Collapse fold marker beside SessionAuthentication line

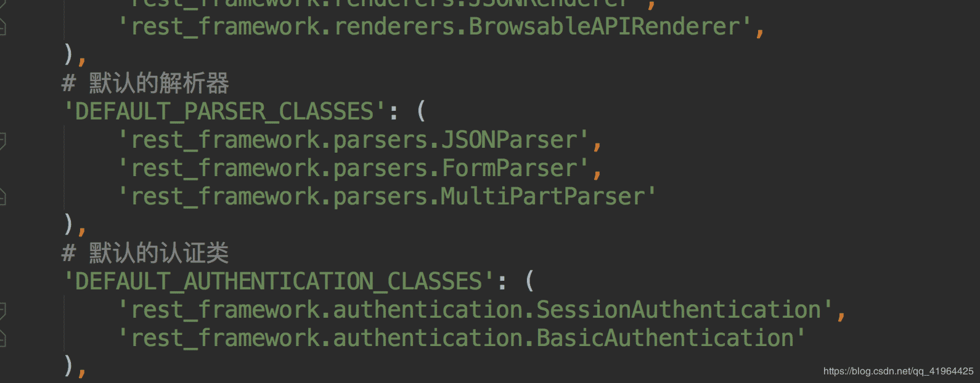coord(2,310)
